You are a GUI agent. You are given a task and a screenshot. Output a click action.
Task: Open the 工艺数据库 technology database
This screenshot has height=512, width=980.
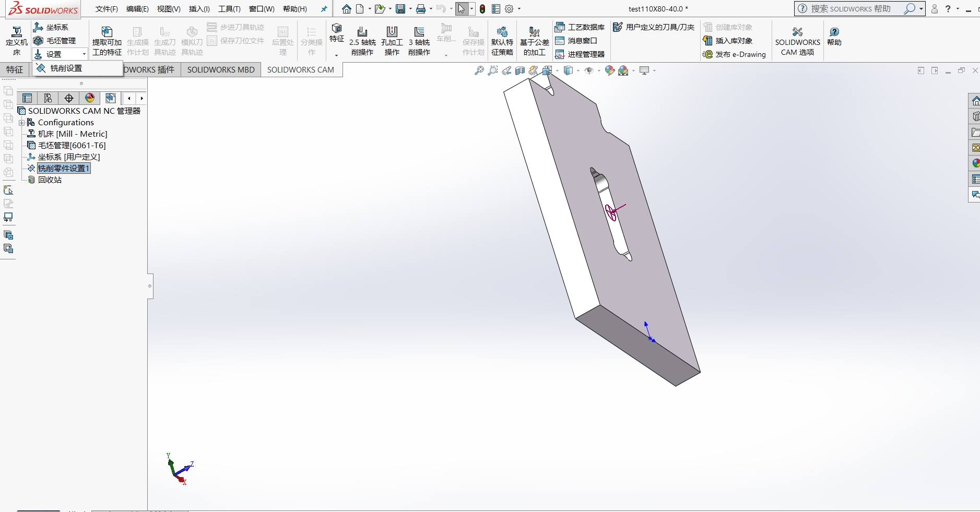580,27
